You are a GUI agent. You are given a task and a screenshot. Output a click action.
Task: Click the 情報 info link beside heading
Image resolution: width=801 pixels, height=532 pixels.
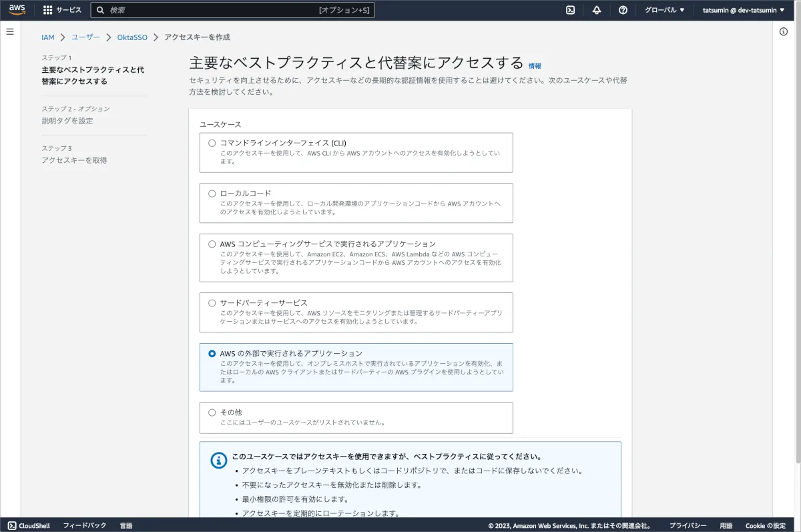[x=535, y=66]
